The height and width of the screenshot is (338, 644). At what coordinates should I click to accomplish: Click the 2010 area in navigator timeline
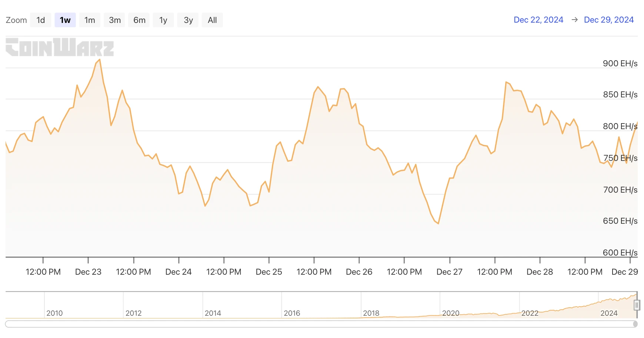coord(54,313)
